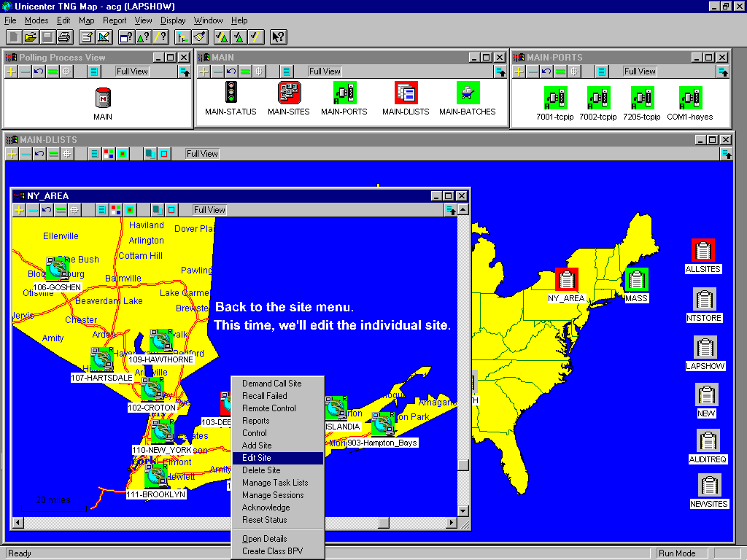Choose Acknowledge from context menu
This screenshot has width=747, height=560.
[278, 507]
